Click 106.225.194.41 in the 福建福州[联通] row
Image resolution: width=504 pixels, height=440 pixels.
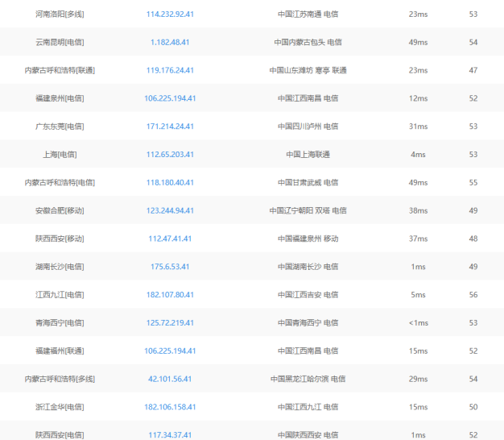(170, 351)
